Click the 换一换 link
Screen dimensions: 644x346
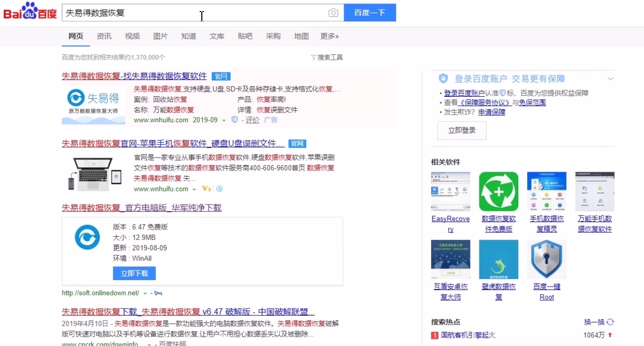pos(594,322)
